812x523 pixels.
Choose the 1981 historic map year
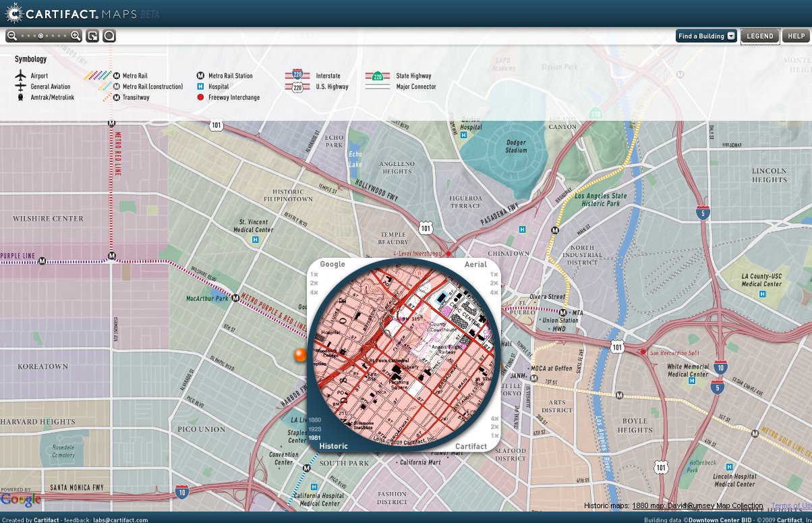[x=315, y=438]
